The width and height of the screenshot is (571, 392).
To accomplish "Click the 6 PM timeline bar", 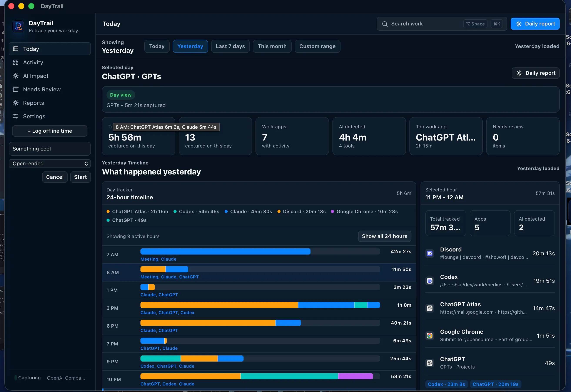I will (260, 323).
